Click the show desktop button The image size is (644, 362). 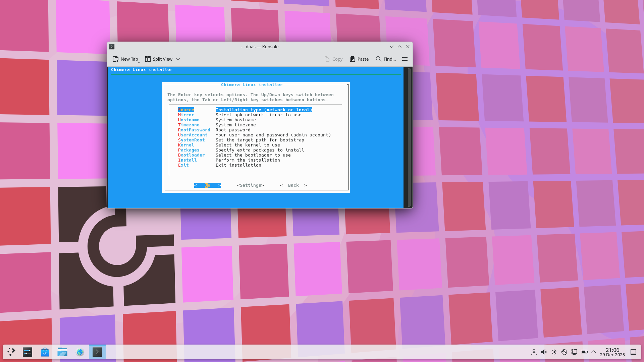[x=633, y=352]
